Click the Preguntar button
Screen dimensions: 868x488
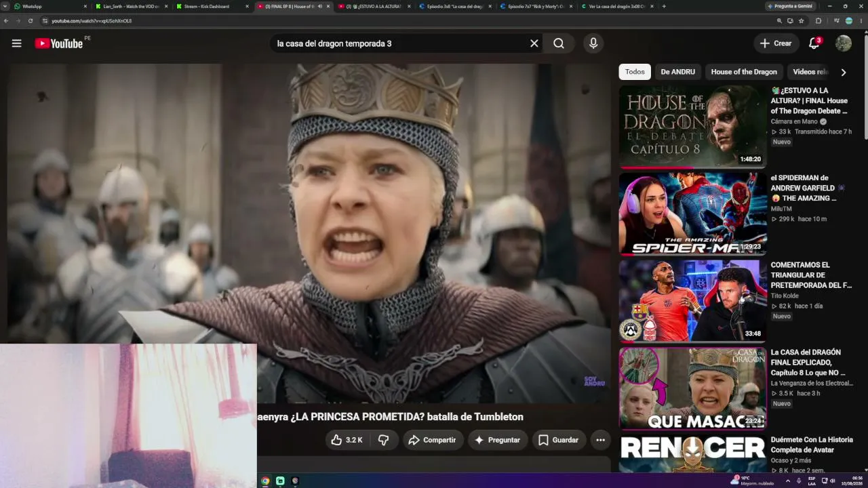pos(497,440)
